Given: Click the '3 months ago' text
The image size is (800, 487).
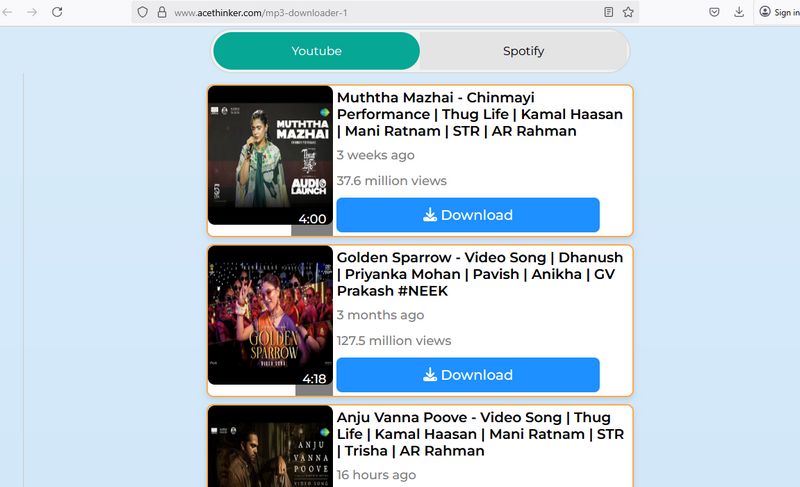Looking at the screenshot, I should pyautogui.click(x=380, y=315).
